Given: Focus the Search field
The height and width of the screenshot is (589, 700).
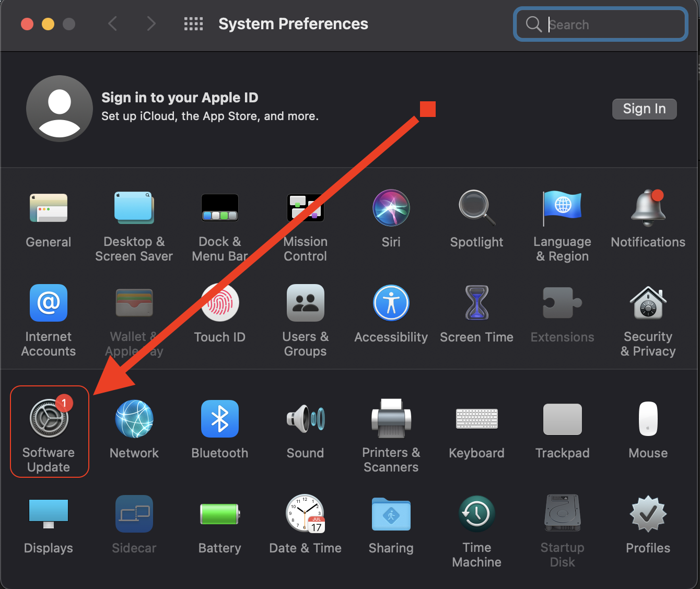Looking at the screenshot, I should point(601,24).
